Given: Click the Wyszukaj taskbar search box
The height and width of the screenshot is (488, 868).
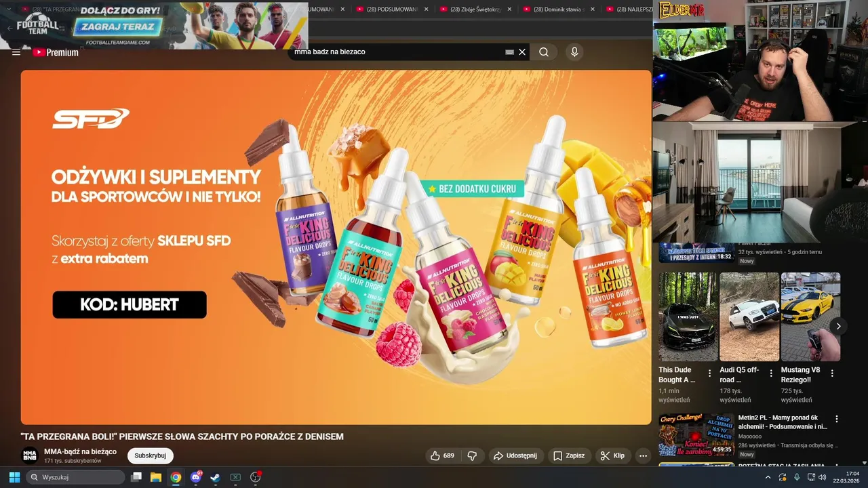Looking at the screenshot, I should click(76, 477).
